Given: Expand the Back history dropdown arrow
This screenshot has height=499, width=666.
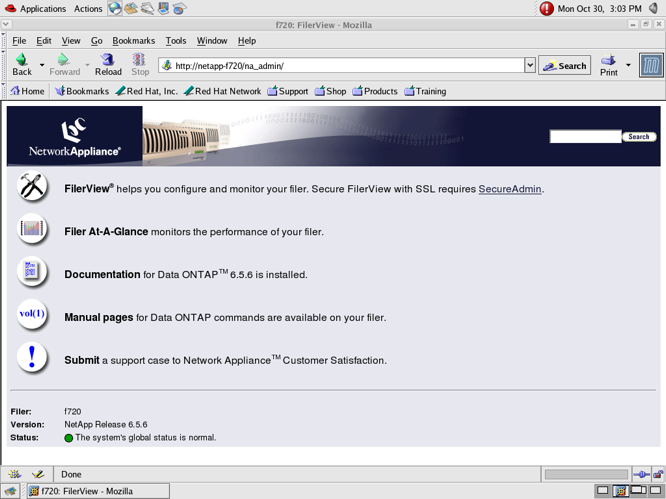Looking at the screenshot, I should click(42, 65).
